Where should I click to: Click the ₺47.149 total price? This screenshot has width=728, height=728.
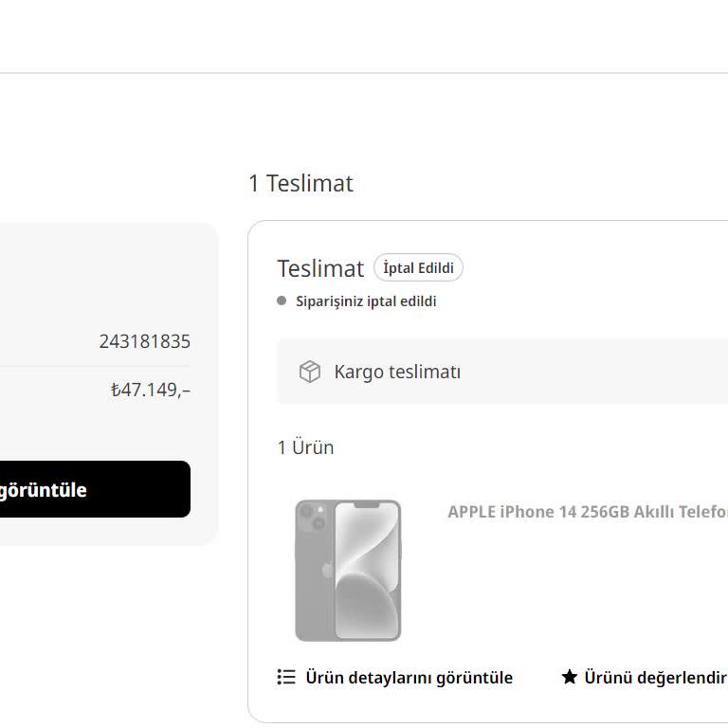150,390
